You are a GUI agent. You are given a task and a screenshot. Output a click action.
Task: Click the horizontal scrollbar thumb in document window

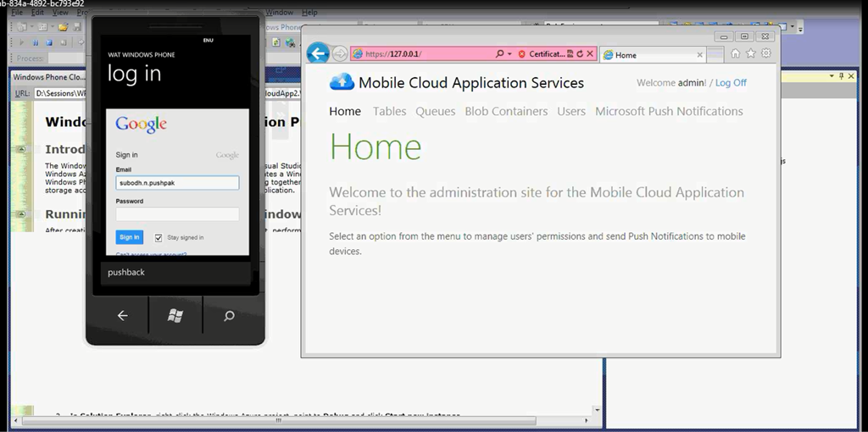pos(279,421)
